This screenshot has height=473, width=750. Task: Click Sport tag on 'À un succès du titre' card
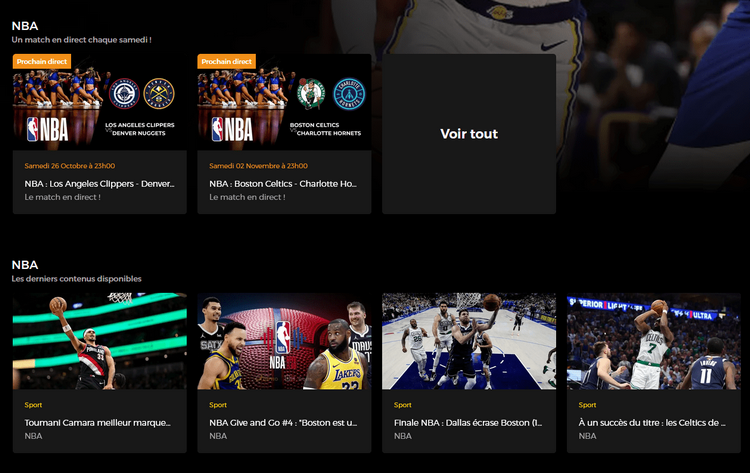pyautogui.click(x=587, y=405)
